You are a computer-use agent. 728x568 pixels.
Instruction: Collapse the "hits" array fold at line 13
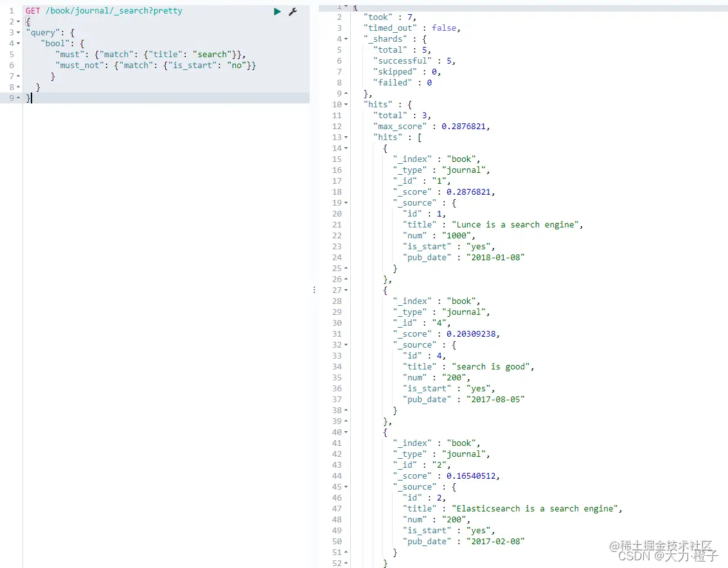[x=346, y=138]
